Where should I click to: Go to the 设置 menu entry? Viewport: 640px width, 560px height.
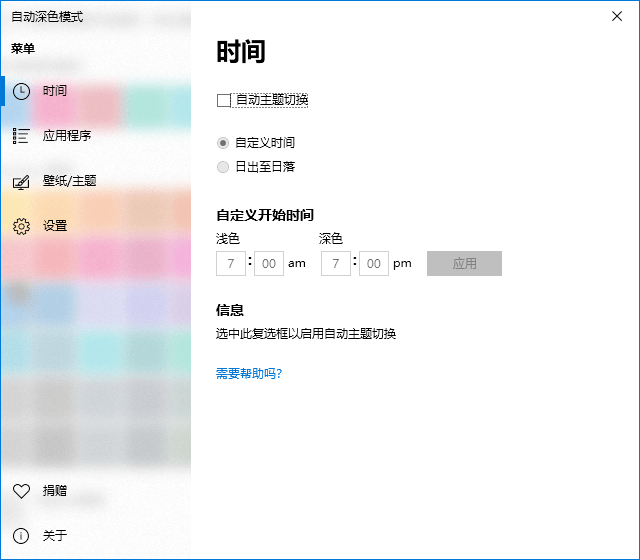point(96,226)
